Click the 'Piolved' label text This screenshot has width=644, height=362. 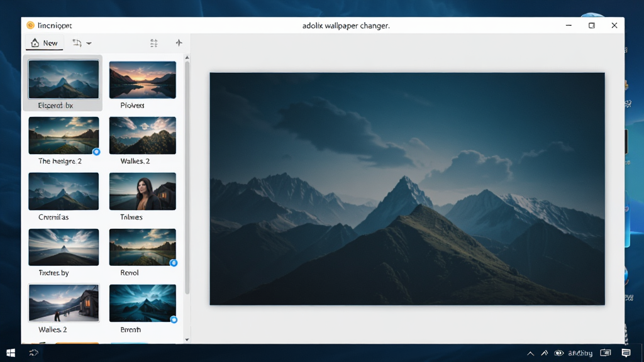[132, 106]
